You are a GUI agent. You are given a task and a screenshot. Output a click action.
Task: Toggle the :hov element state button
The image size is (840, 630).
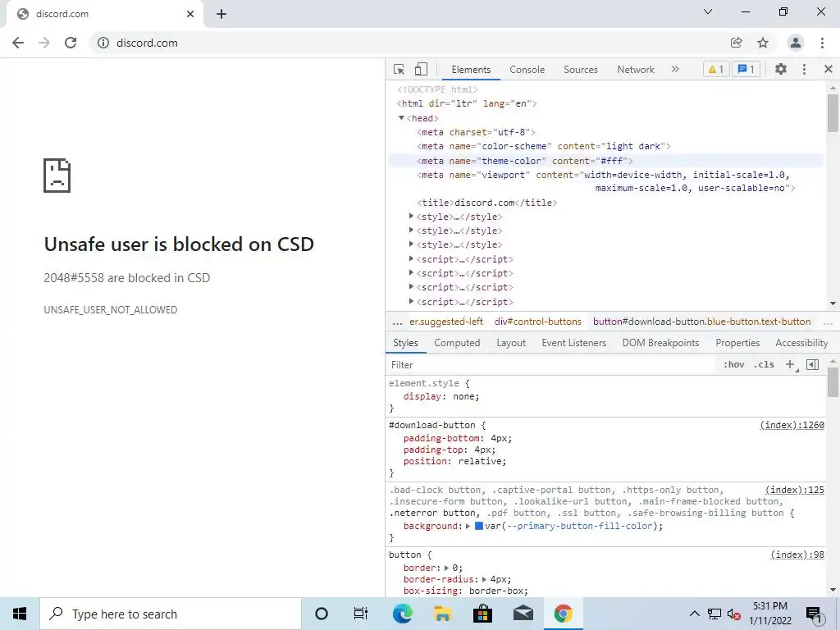pyautogui.click(x=734, y=365)
